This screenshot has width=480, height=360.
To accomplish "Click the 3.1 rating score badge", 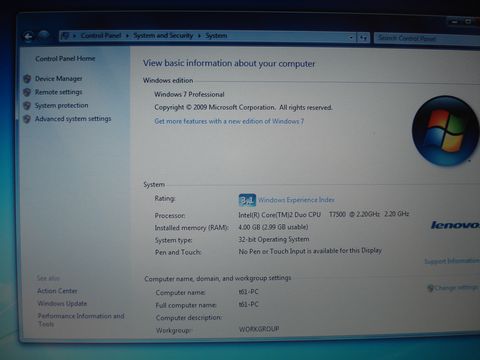I will [x=247, y=200].
